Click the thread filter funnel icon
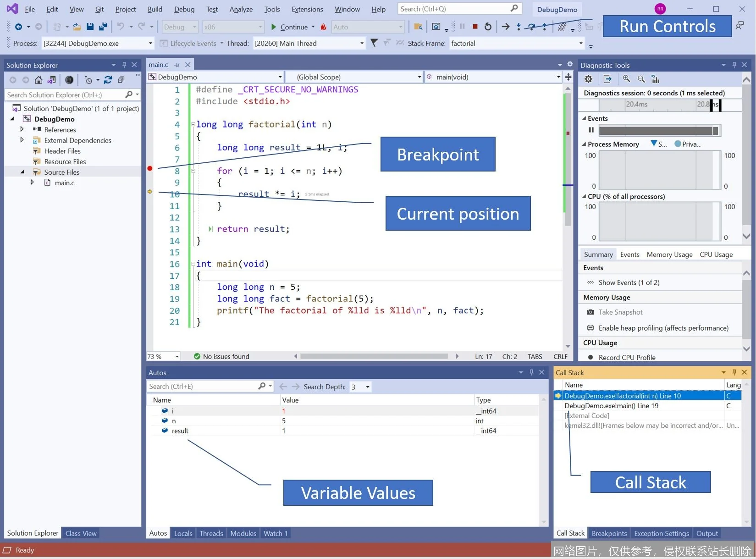Viewport: 756px width, 559px height. click(374, 43)
